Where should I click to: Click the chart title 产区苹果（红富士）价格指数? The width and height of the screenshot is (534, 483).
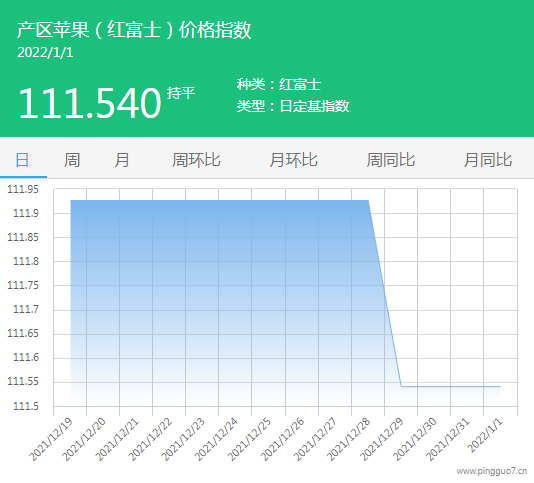click(x=134, y=30)
